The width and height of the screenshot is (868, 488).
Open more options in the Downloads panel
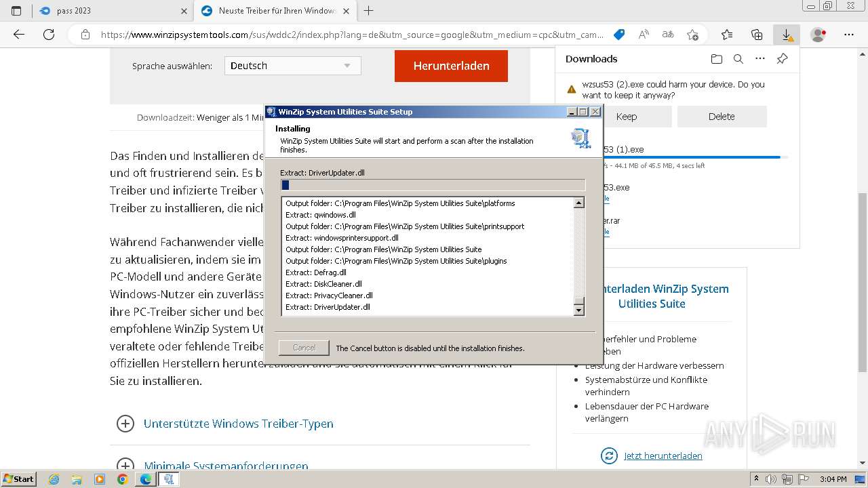coord(760,59)
